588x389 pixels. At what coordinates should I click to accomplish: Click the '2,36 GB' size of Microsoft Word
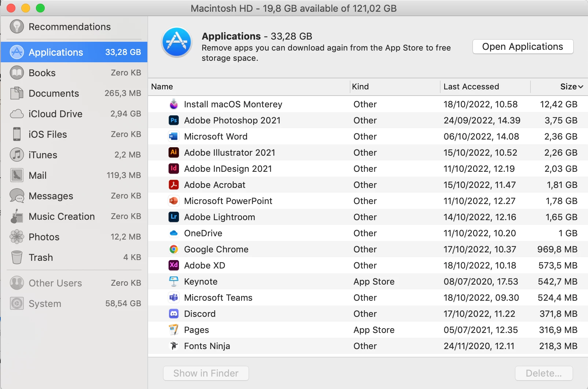(561, 137)
